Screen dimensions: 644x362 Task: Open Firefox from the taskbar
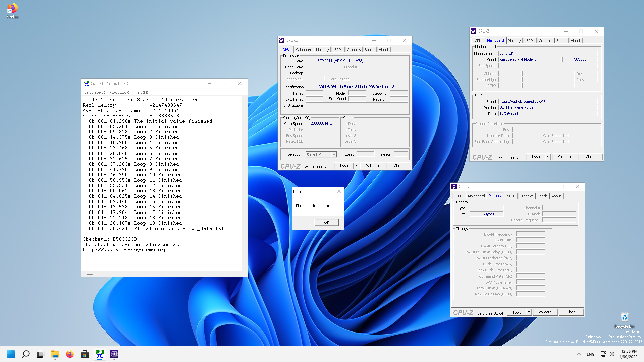(x=70, y=354)
